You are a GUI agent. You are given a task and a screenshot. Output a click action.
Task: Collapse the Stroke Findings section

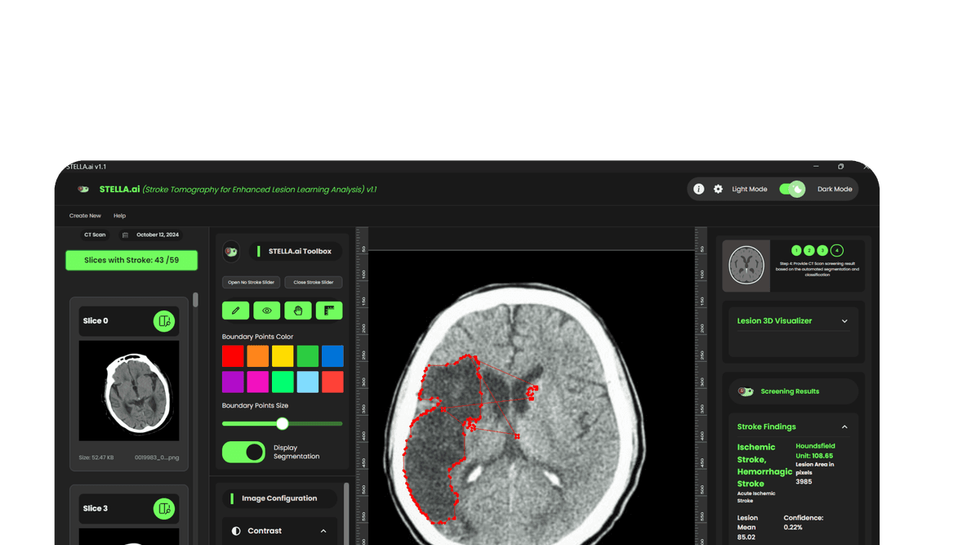844,427
